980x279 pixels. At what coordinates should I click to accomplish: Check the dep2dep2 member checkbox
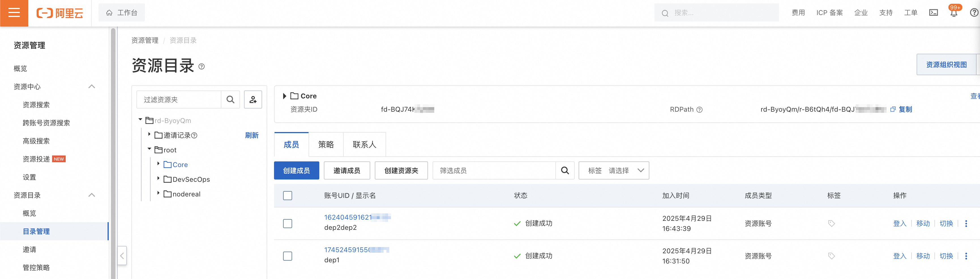[x=288, y=224]
